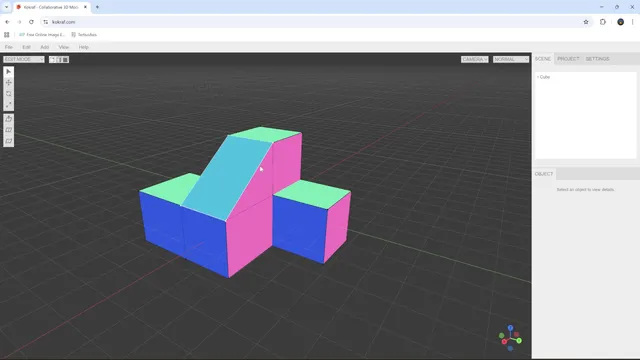Open the Help menu
This screenshot has height=360, width=640.
pyautogui.click(x=84, y=47)
